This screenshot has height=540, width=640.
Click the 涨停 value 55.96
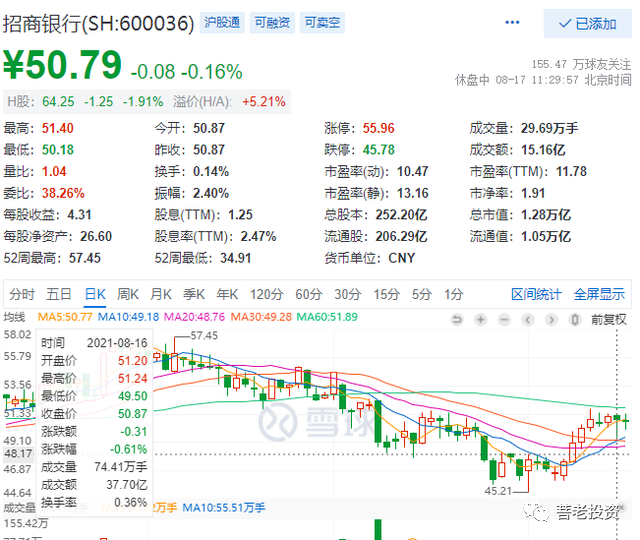click(x=379, y=128)
